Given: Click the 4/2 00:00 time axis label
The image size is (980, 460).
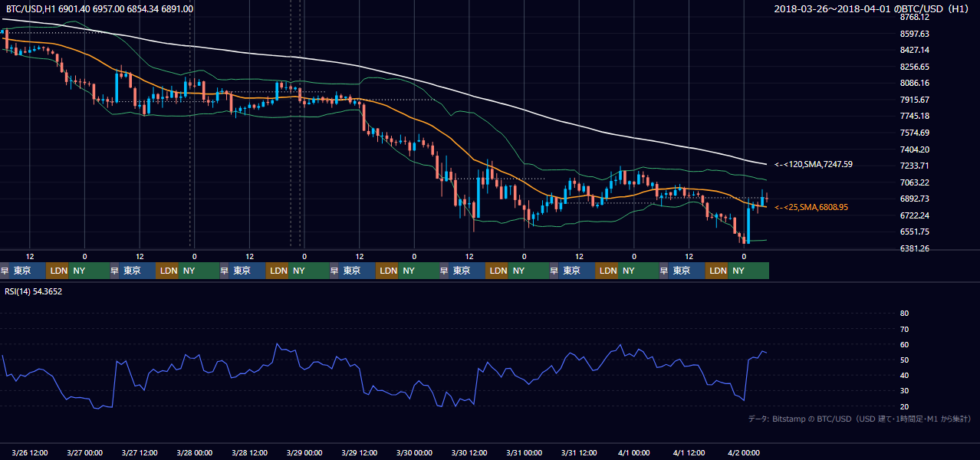Looking at the screenshot, I should pos(744,452).
